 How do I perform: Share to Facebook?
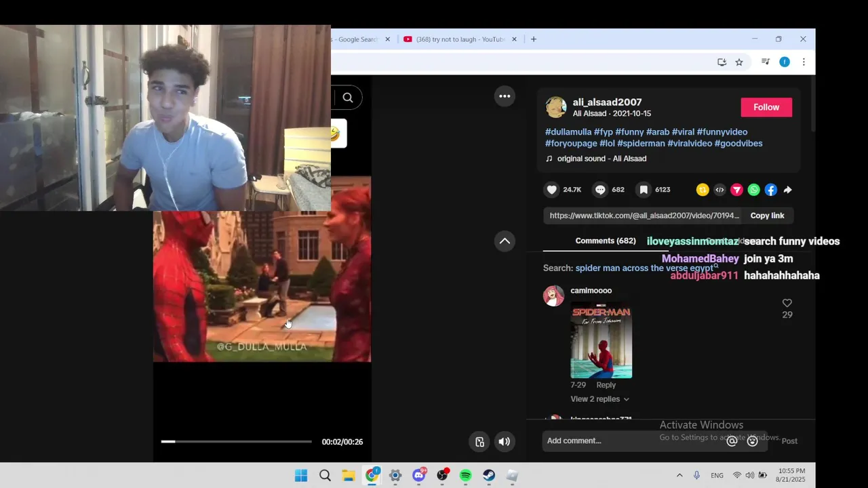tap(770, 190)
